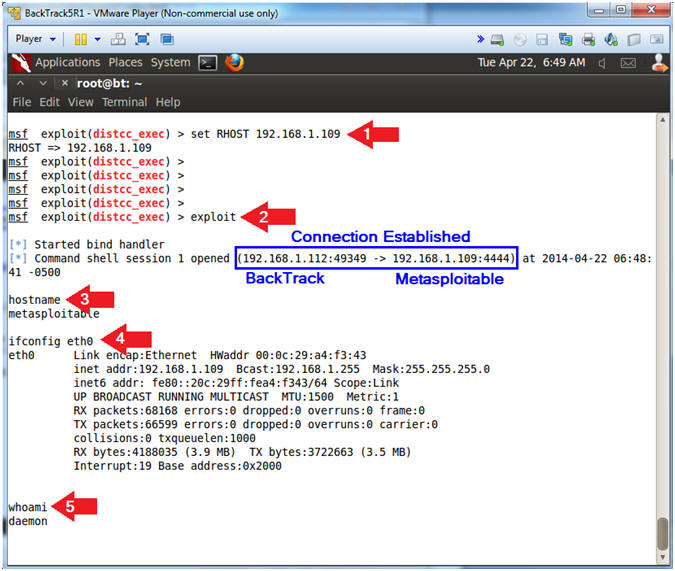675x571 pixels.
Task: Click the date and time clock
Action: coord(531,63)
